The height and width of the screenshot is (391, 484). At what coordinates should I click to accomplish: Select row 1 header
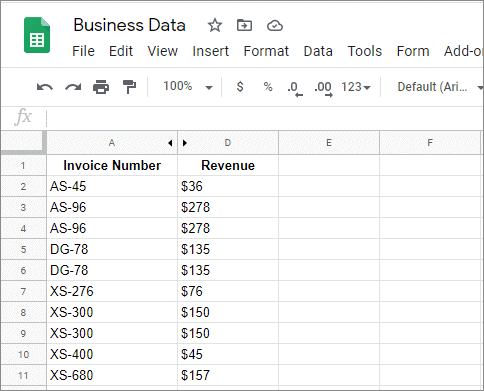click(x=23, y=165)
